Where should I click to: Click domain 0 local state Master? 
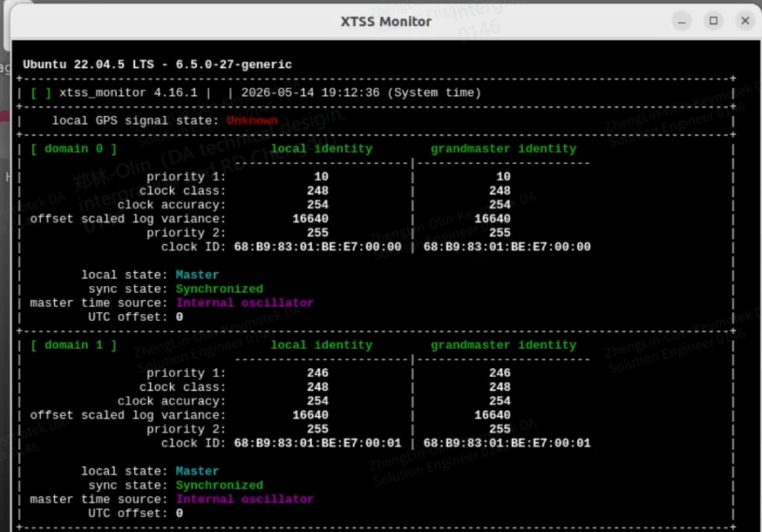tap(197, 275)
